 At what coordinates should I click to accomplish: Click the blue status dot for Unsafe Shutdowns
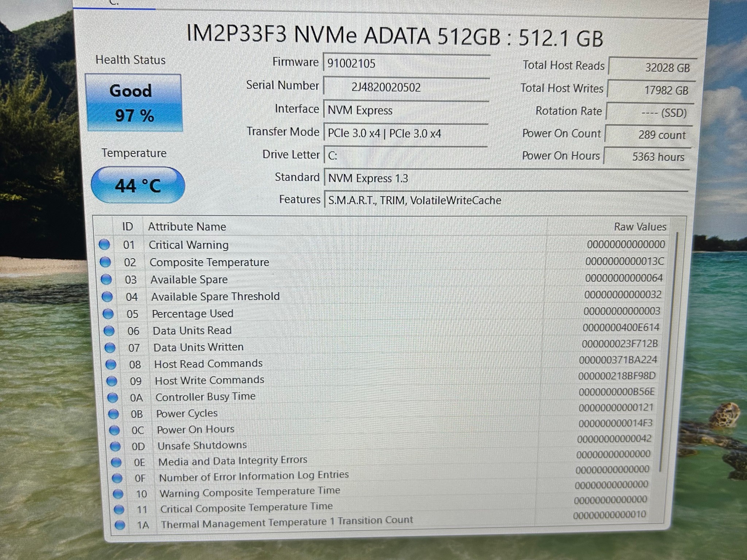115,446
